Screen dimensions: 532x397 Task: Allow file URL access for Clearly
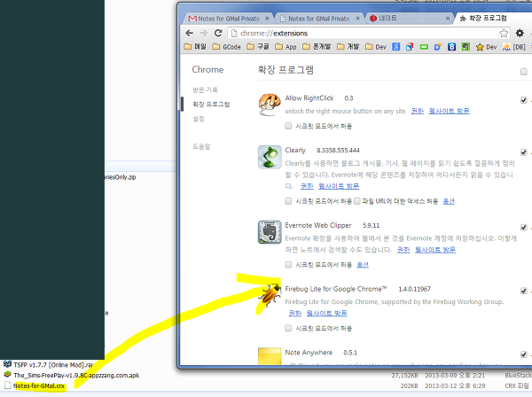tap(357, 201)
